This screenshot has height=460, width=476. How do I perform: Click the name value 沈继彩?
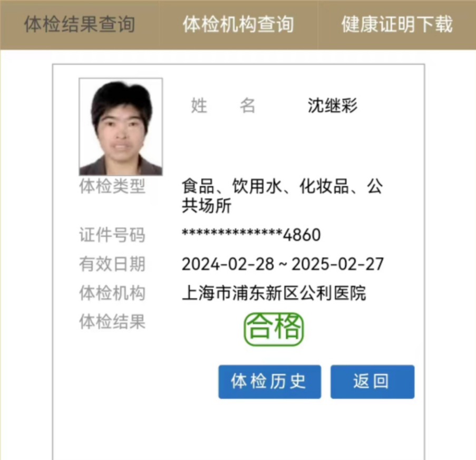pyautogui.click(x=333, y=106)
